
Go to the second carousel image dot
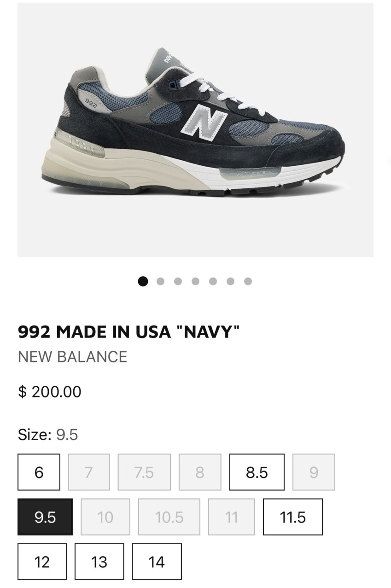click(160, 281)
